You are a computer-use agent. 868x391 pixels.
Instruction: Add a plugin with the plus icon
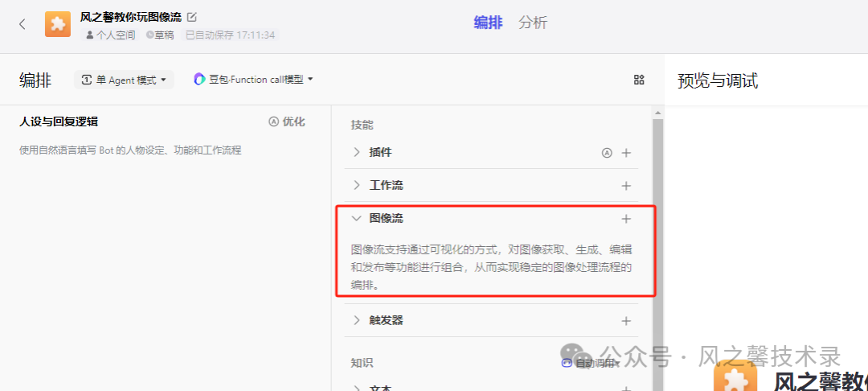click(x=626, y=153)
